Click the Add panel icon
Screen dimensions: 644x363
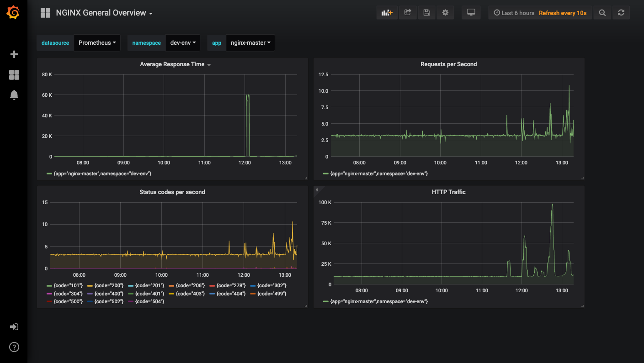pos(387,13)
